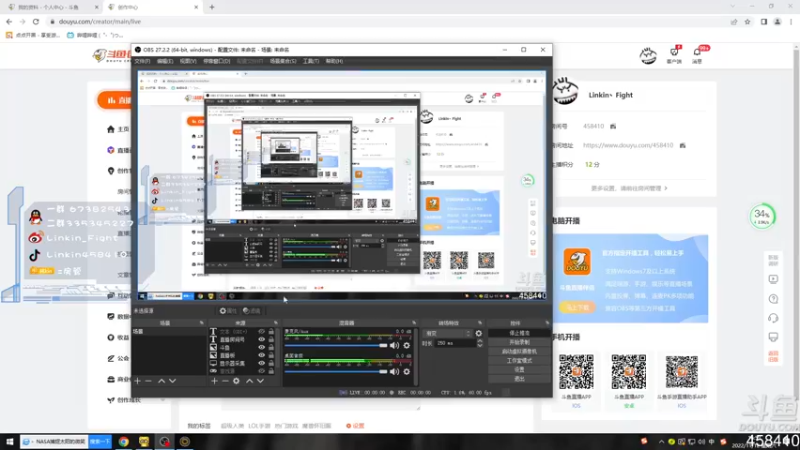Open source properties via the sources gear icon
This screenshot has height=450, width=800.
click(x=236, y=381)
